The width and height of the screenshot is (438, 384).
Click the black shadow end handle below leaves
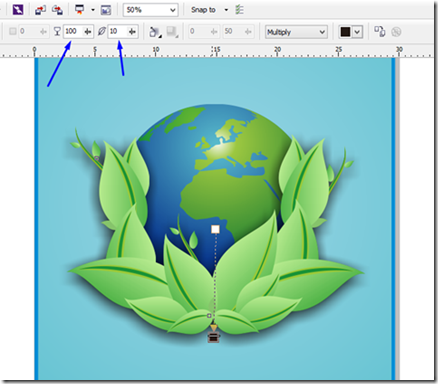coord(213,338)
